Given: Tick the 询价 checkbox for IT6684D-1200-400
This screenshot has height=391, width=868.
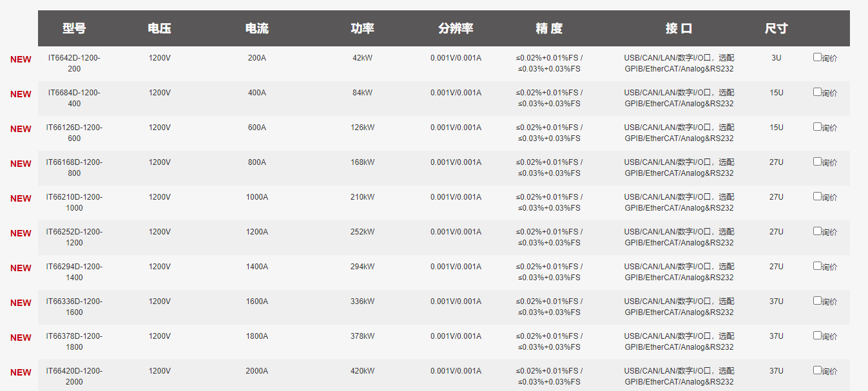Looking at the screenshot, I should click(817, 92).
